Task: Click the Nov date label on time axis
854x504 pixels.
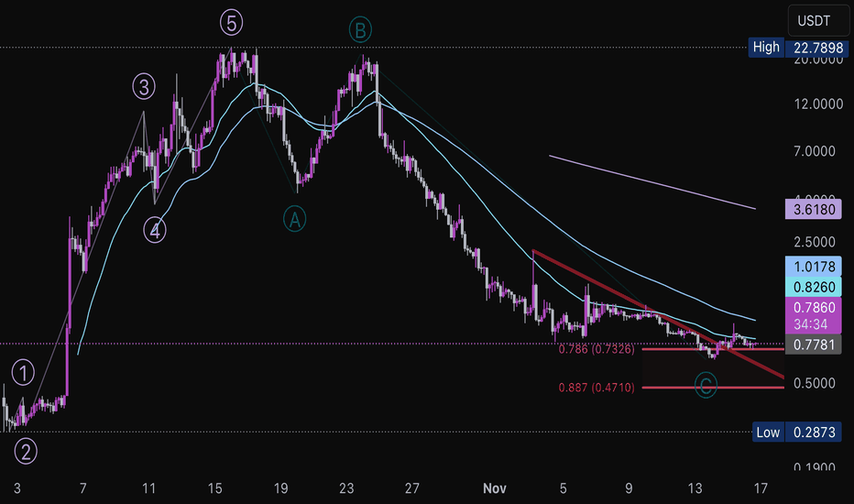Action: point(495,488)
